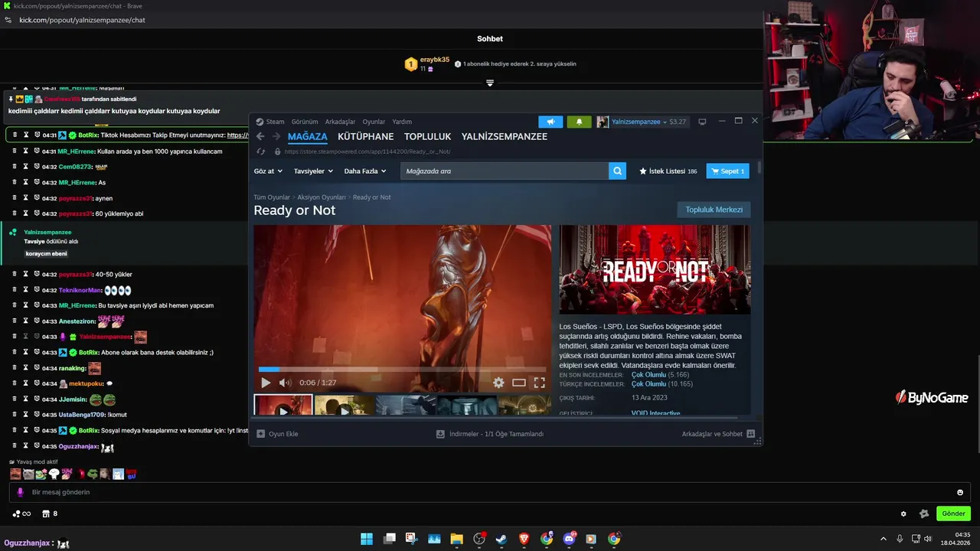Toggle theater mode on trailer
The width and height of the screenshot is (980, 551).
(519, 383)
